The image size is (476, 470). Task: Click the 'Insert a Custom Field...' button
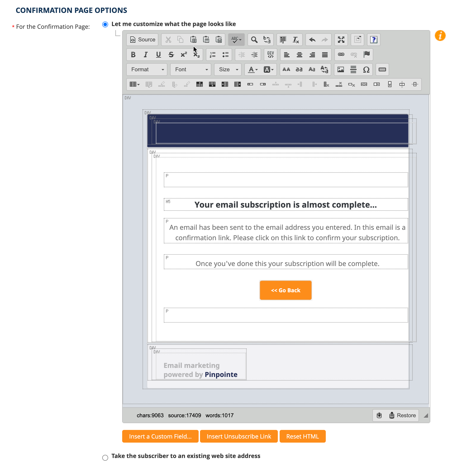pos(160,436)
